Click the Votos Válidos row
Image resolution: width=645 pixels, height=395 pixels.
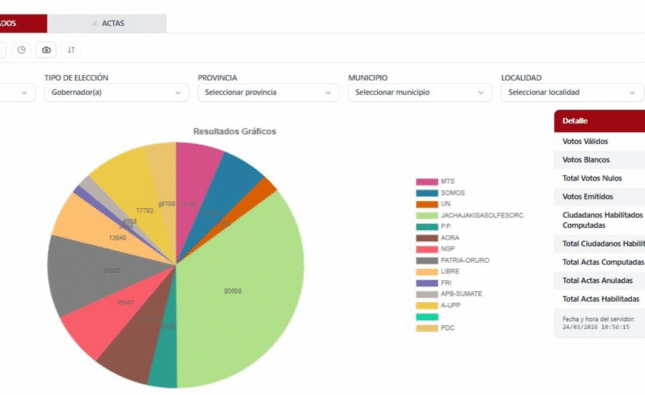(x=599, y=142)
